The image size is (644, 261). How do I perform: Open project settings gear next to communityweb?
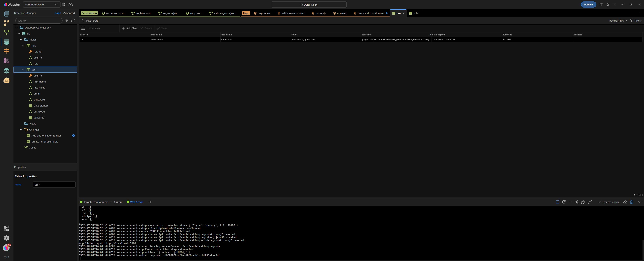tap(64, 4)
